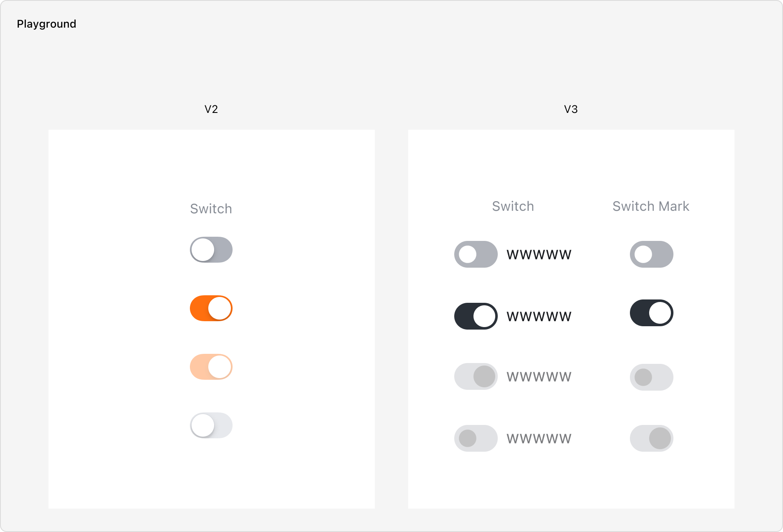Click the disabled off-state V3 switch with label
This screenshot has height=532, width=783.
(x=476, y=438)
